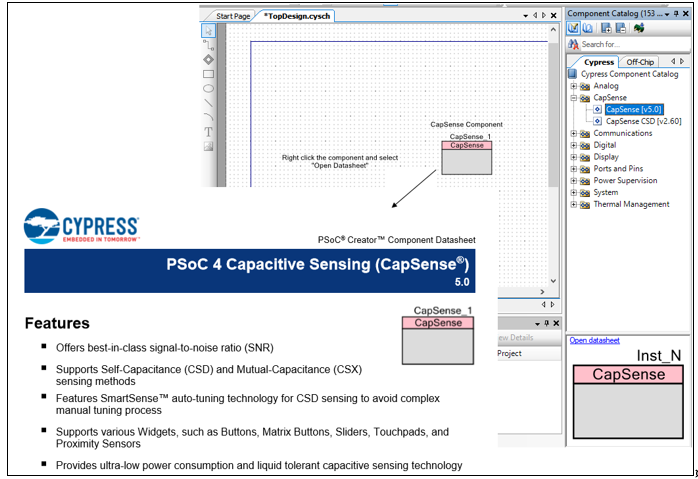Viewport: 698px width, 479px height.
Task: Pin the lower output panel
Action: [547, 323]
